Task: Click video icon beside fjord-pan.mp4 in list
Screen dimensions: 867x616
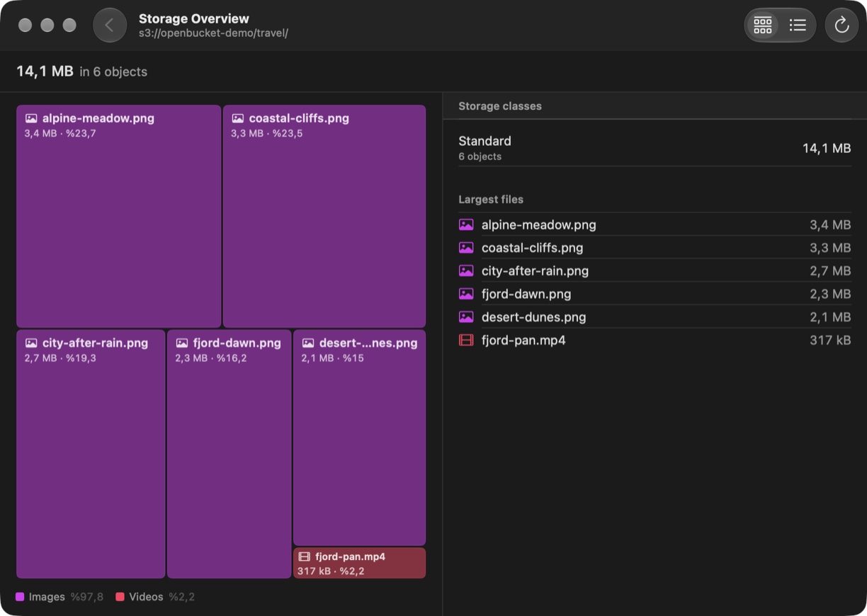Action: click(466, 340)
